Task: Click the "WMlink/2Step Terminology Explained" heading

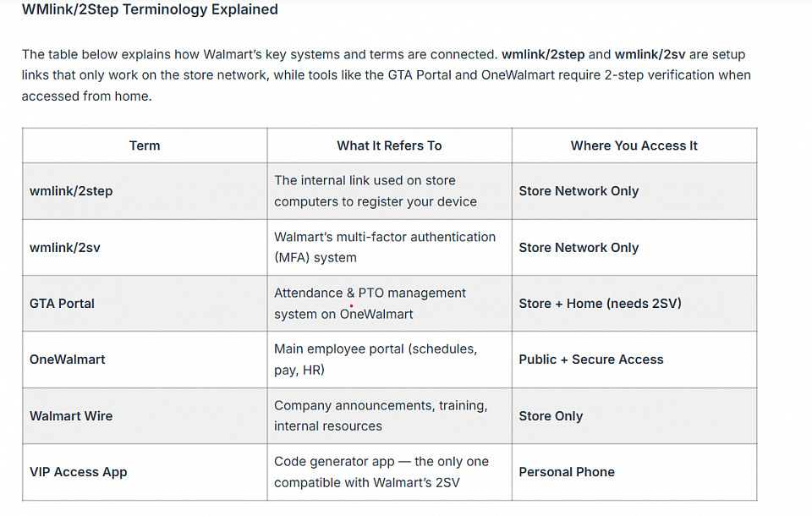Action: coord(150,10)
